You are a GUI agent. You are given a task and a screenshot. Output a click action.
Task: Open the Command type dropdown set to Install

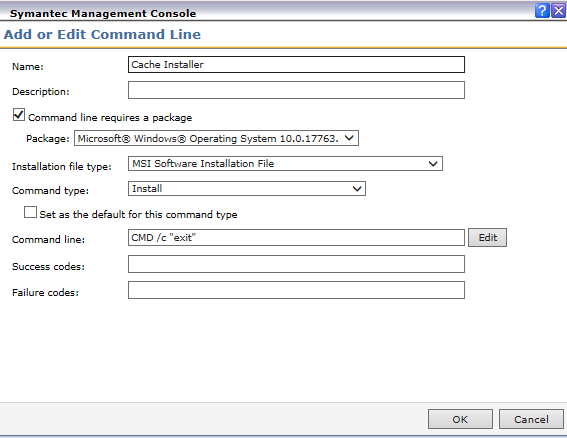pos(247,189)
